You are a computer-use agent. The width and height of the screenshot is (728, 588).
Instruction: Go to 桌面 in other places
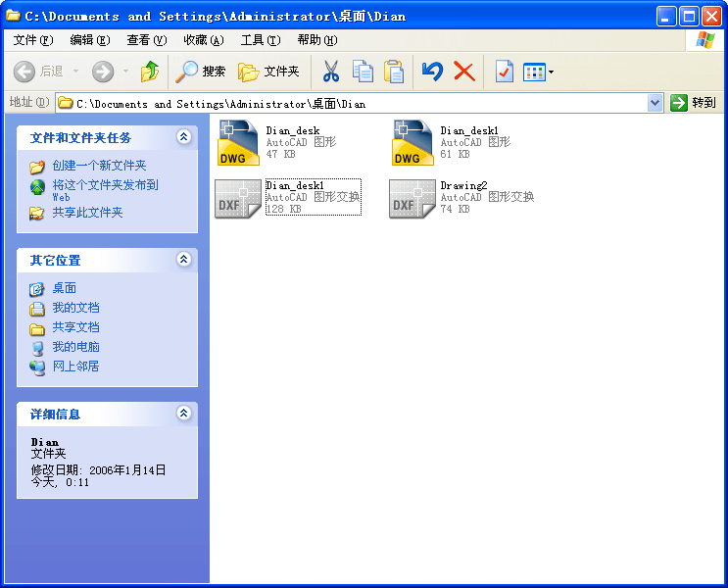click(64, 288)
